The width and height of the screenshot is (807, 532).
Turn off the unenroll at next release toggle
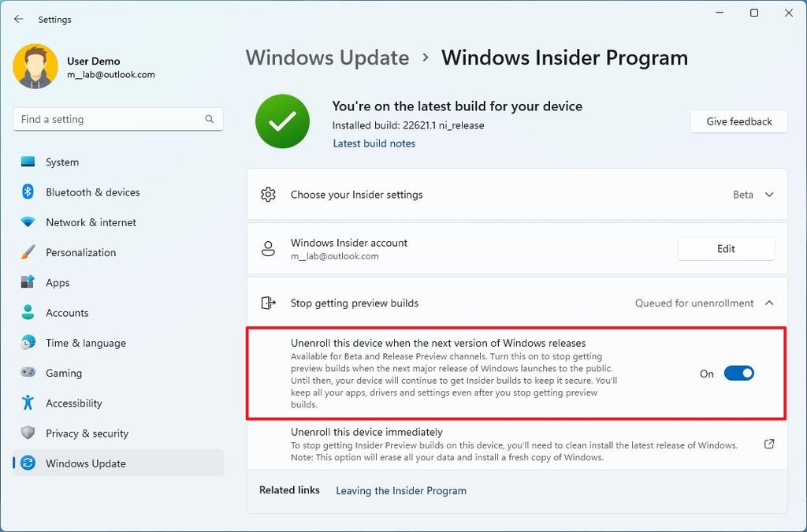point(738,373)
